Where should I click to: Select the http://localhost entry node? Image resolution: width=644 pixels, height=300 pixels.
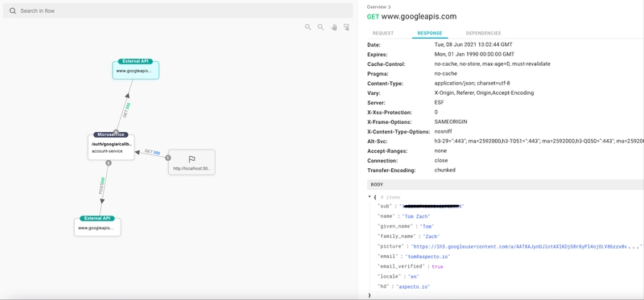[192, 162]
